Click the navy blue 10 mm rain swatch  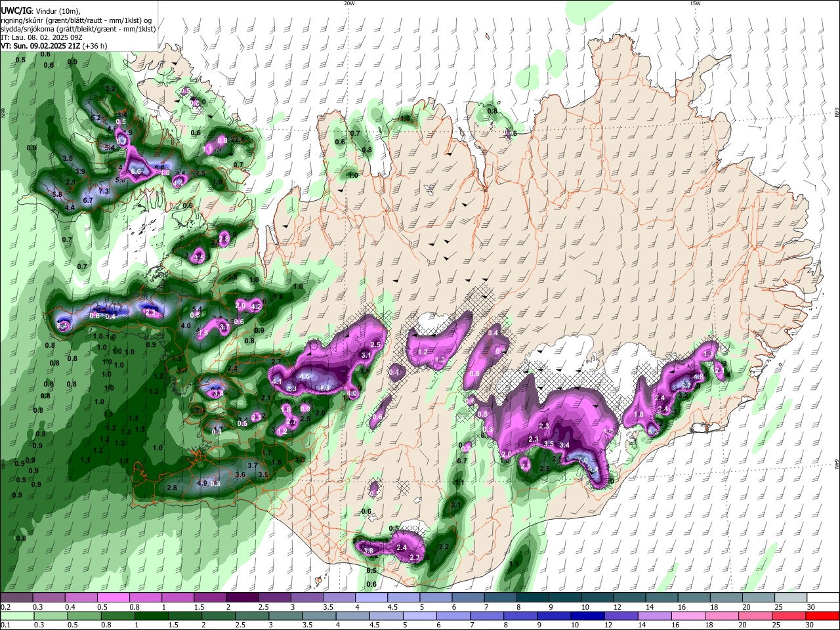[x=587, y=616]
